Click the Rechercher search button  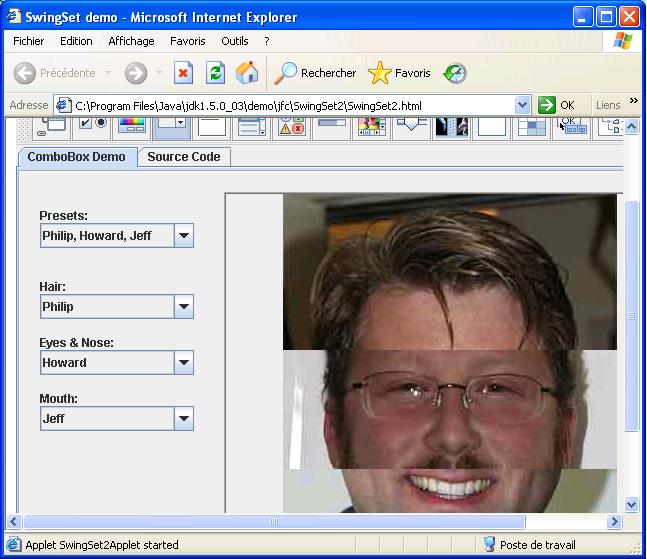pos(315,73)
